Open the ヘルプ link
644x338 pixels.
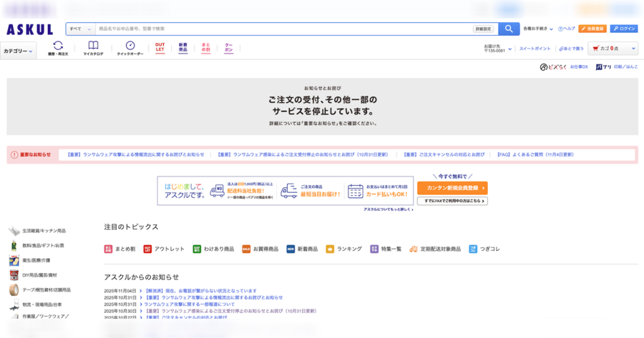(x=567, y=29)
